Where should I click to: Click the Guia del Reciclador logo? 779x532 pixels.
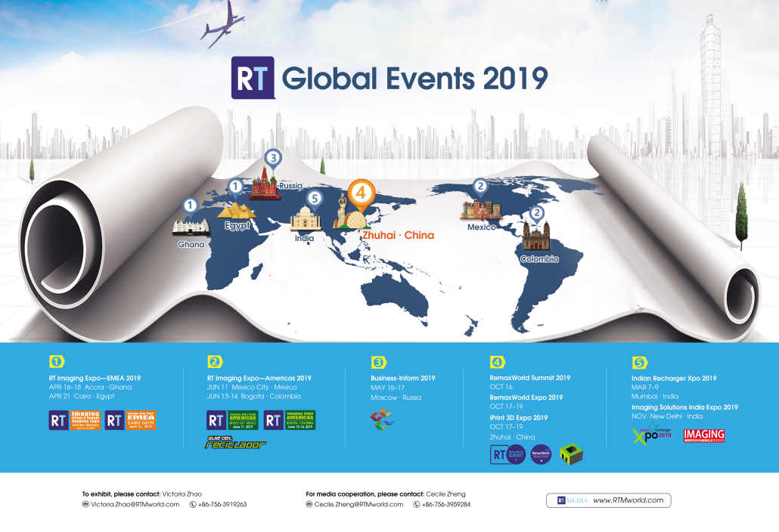(235, 442)
